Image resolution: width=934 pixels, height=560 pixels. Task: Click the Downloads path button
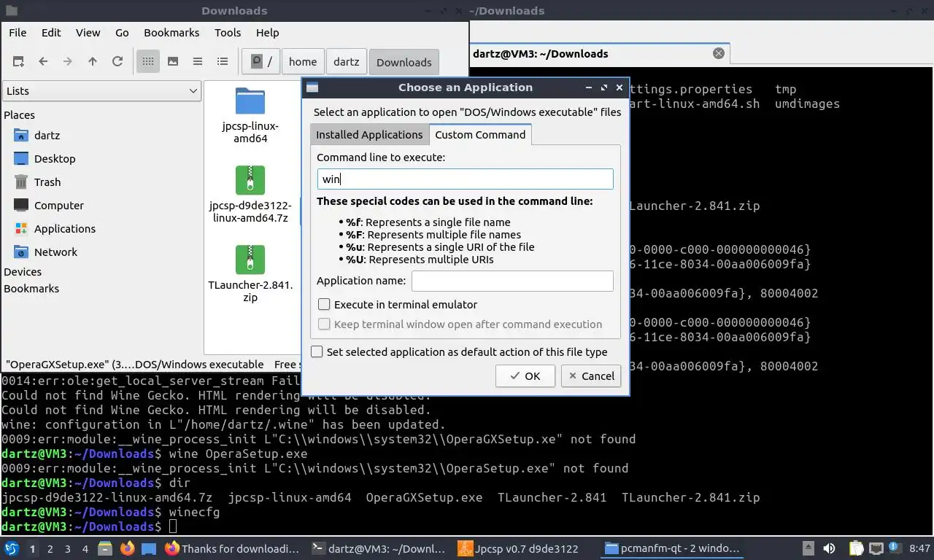tap(404, 62)
